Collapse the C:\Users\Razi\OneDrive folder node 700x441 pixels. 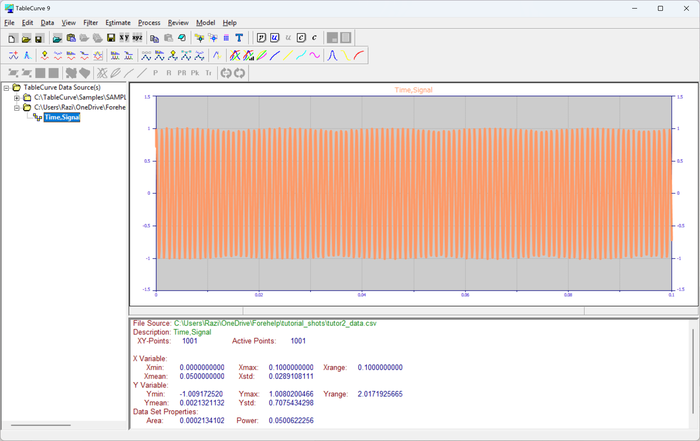click(17, 108)
